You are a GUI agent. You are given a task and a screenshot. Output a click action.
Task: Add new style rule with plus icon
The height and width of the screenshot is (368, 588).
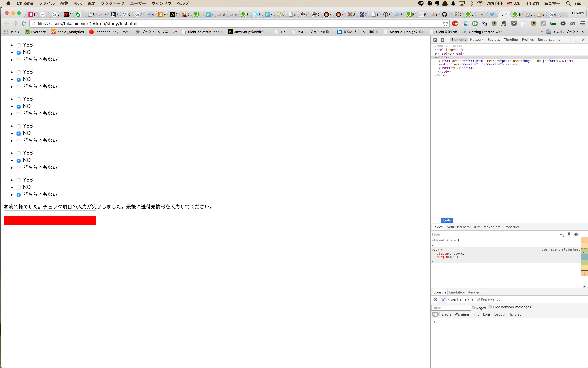[x=561, y=234]
